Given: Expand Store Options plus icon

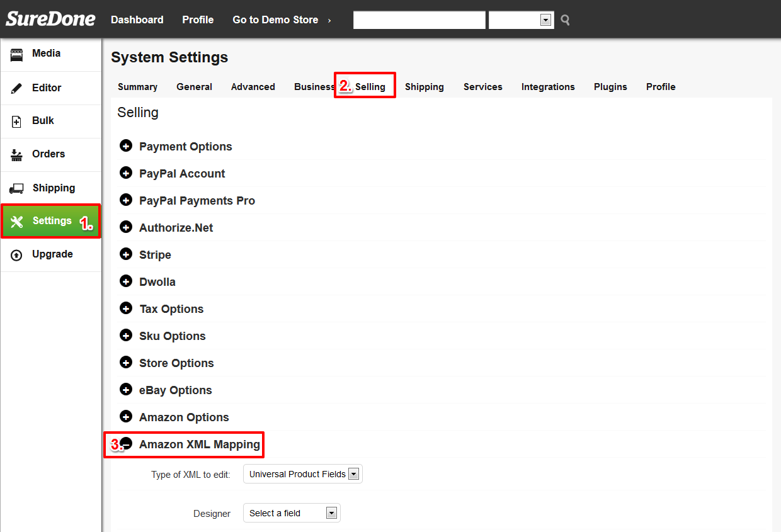Looking at the screenshot, I should 126,363.
